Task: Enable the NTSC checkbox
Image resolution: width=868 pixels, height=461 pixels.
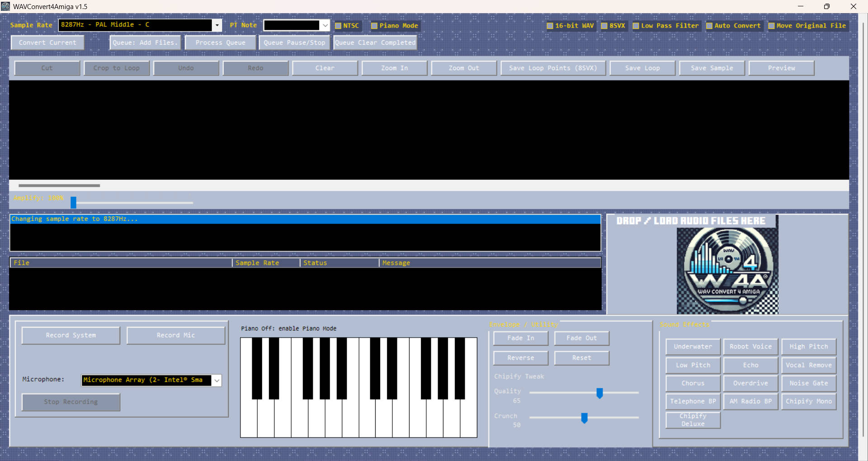Action: point(338,26)
